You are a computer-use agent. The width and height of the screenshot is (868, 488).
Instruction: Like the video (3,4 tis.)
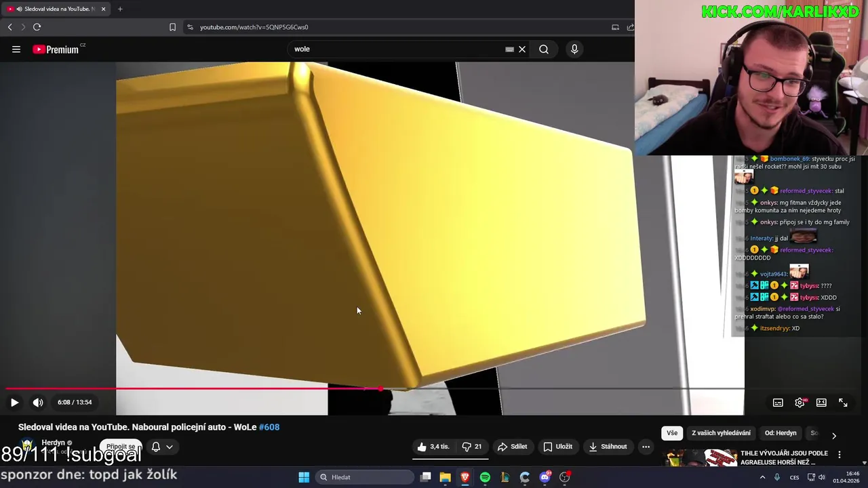click(434, 447)
